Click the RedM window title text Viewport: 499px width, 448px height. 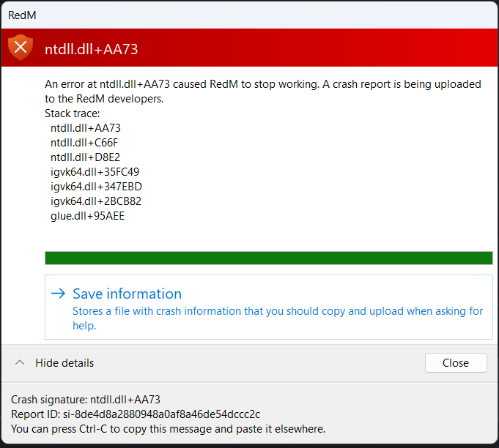(21, 13)
